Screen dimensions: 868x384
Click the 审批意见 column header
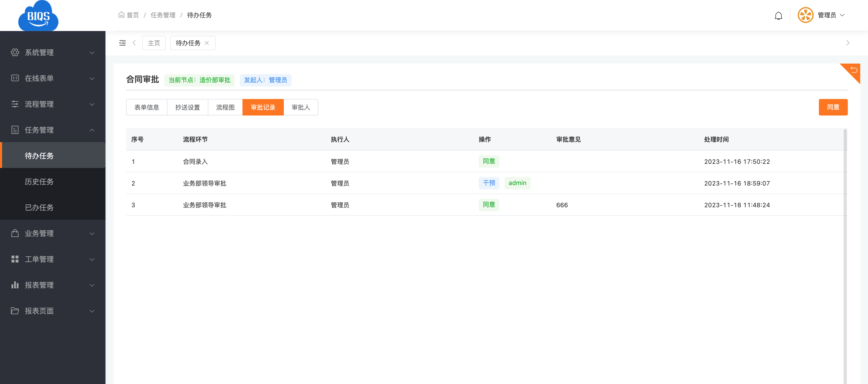click(x=568, y=140)
